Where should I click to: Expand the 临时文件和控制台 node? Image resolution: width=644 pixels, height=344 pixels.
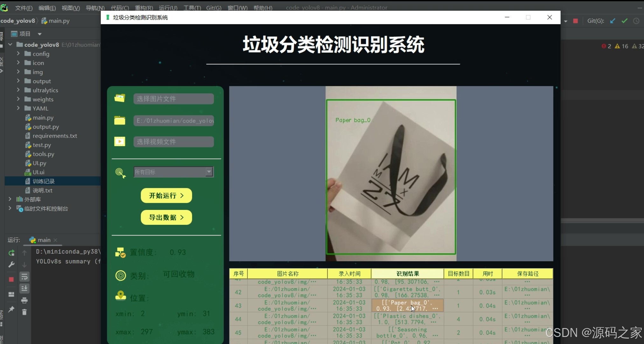click(10, 208)
